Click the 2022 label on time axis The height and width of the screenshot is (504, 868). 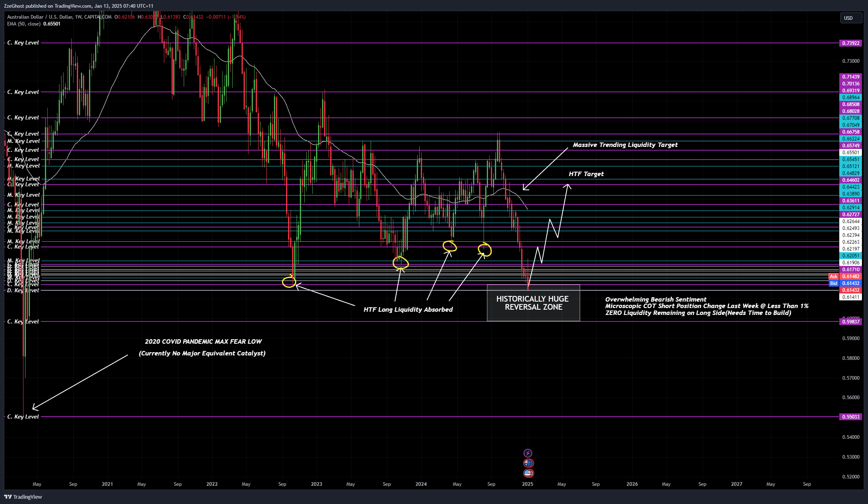pyautogui.click(x=212, y=484)
